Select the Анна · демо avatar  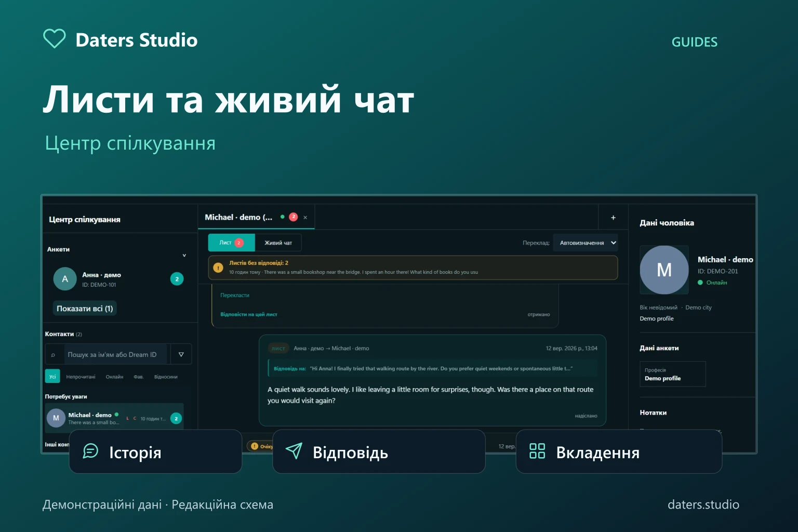(x=65, y=279)
